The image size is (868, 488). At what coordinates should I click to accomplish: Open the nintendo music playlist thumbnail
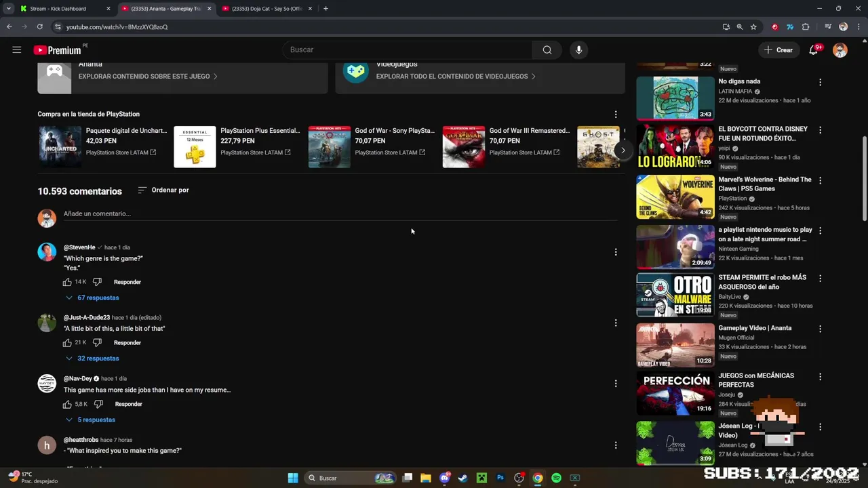[x=675, y=247]
